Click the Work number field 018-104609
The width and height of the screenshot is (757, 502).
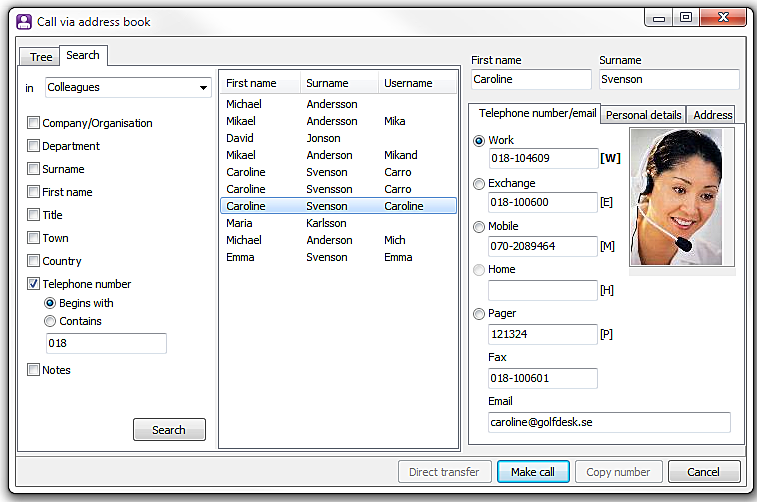point(543,158)
